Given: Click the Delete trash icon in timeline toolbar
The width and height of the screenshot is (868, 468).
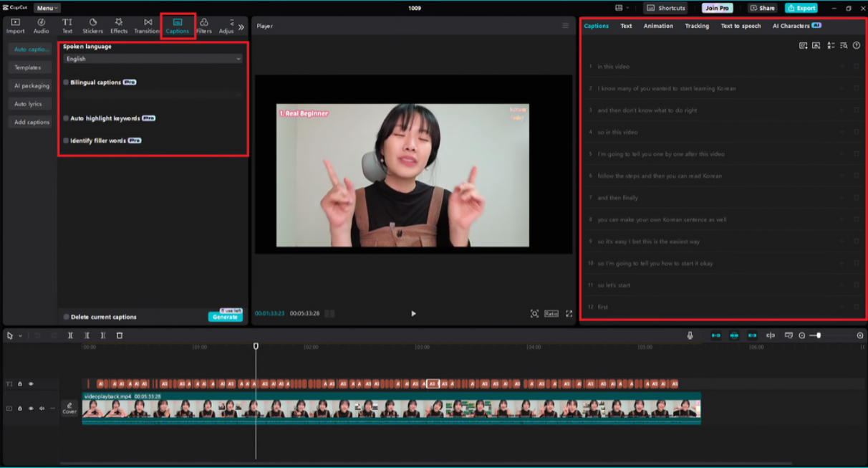Looking at the screenshot, I should pyautogui.click(x=120, y=335).
